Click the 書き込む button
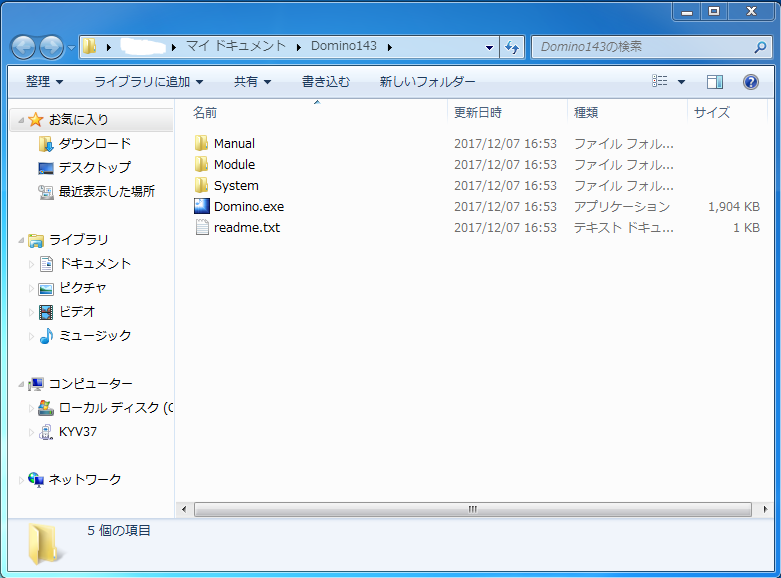The height and width of the screenshot is (578, 781). (326, 81)
